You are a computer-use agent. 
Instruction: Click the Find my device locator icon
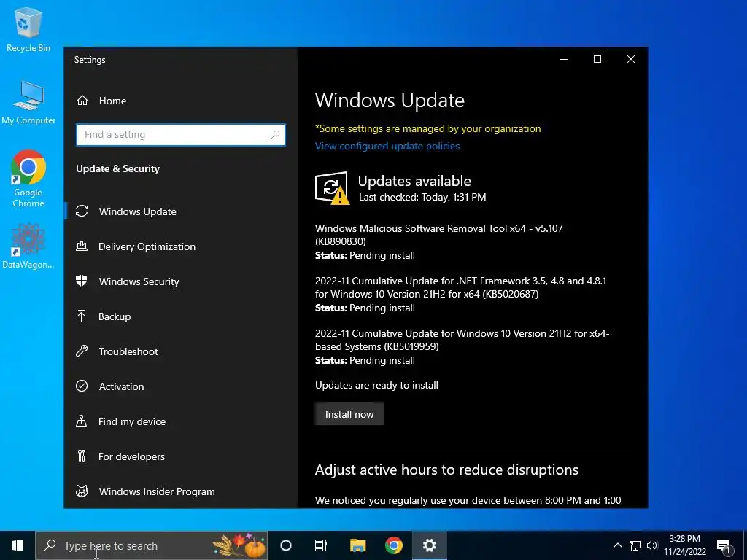tap(82, 421)
